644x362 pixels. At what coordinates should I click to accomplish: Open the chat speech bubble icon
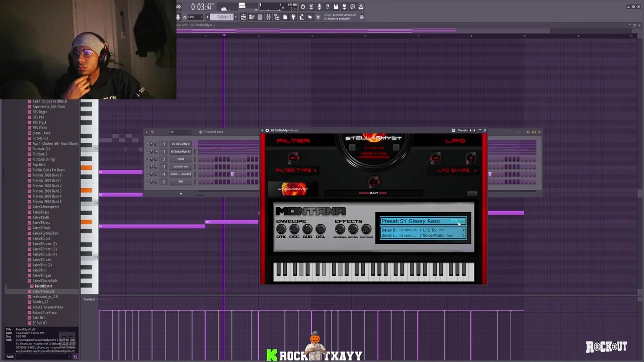tap(353, 7)
